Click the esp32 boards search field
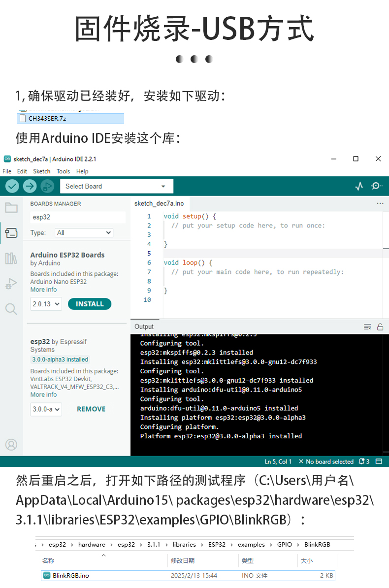Screen dimensions: 389x588 (x=78, y=217)
